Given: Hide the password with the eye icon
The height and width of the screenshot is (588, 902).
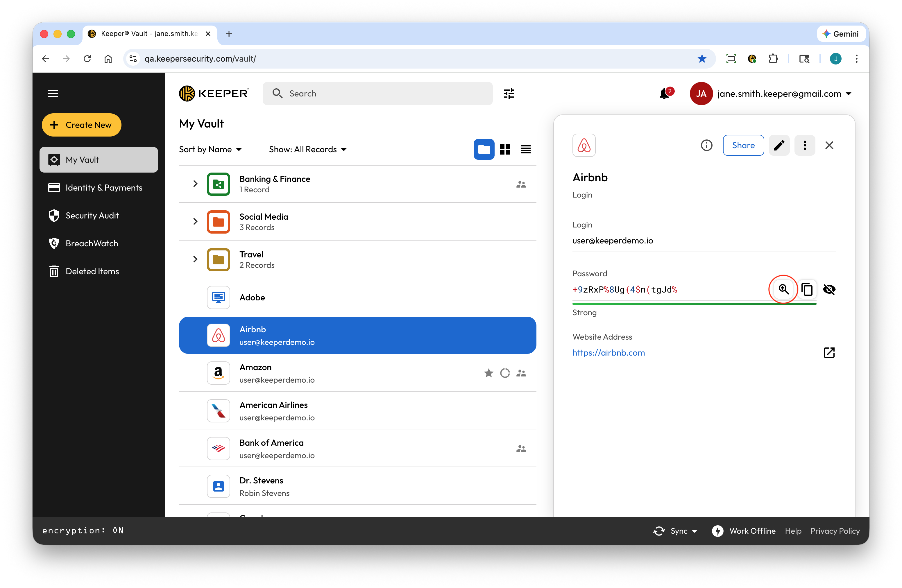Looking at the screenshot, I should coord(829,289).
